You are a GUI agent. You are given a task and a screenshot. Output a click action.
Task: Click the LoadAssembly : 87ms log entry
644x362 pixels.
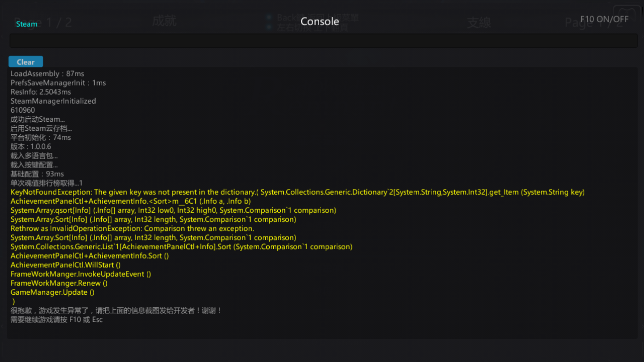(x=47, y=74)
